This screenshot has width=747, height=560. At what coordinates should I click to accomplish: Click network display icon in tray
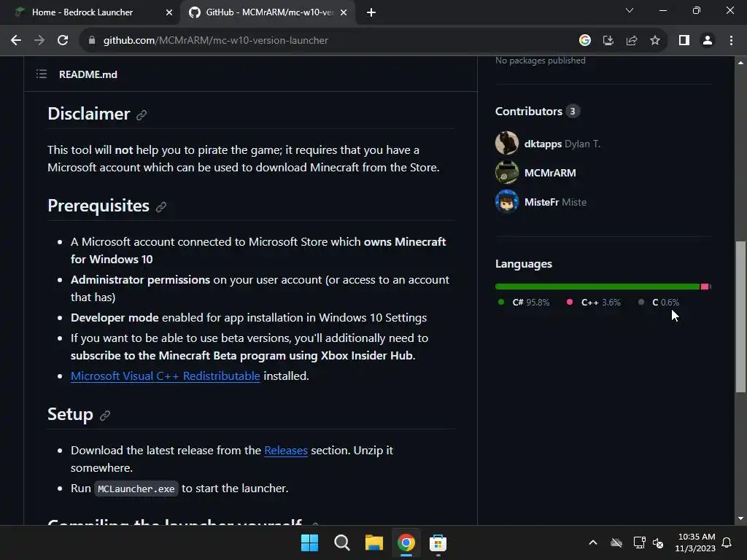[x=639, y=542]
